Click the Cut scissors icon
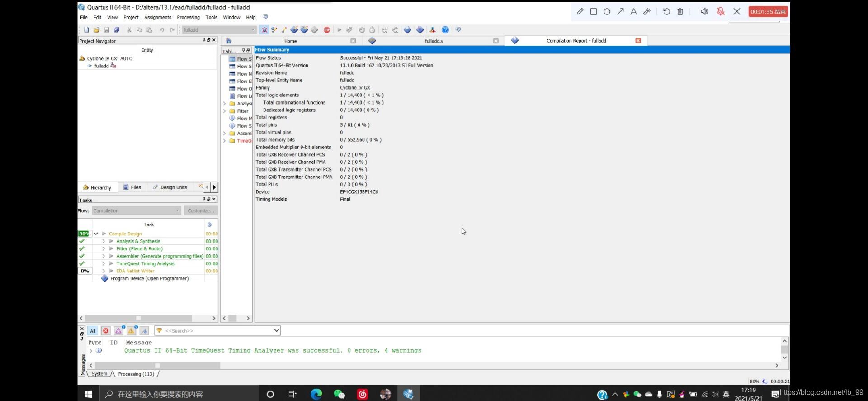868x401 pixels. click(x=129, y=30)
